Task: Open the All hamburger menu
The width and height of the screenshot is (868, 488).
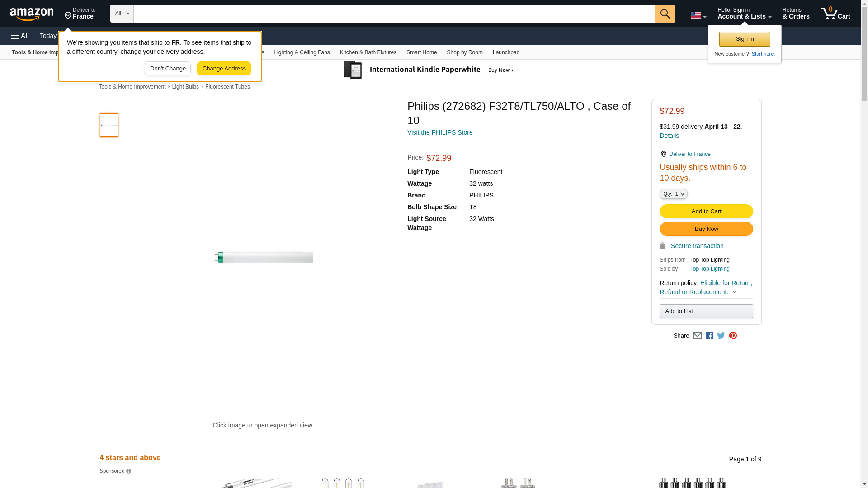Action: click(20, 36)
